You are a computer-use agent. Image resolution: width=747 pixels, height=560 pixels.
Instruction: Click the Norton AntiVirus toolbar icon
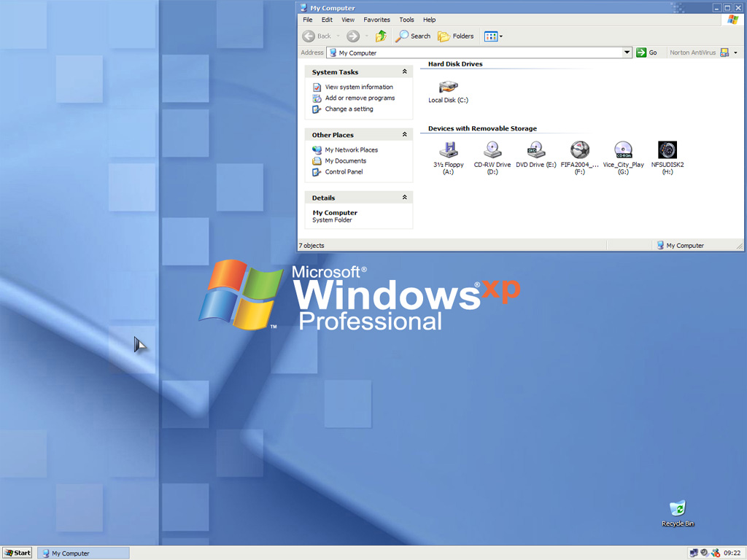point(724,52)
